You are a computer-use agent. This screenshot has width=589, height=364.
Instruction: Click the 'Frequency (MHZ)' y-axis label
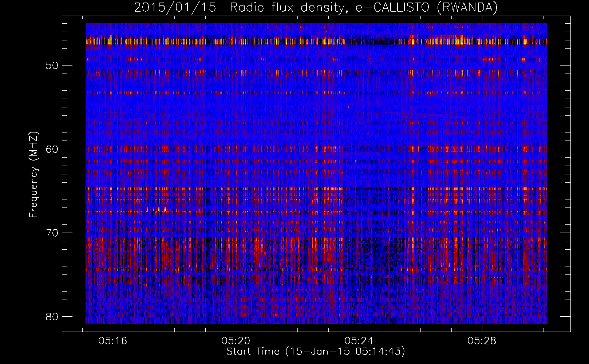(x=33, y=175)
